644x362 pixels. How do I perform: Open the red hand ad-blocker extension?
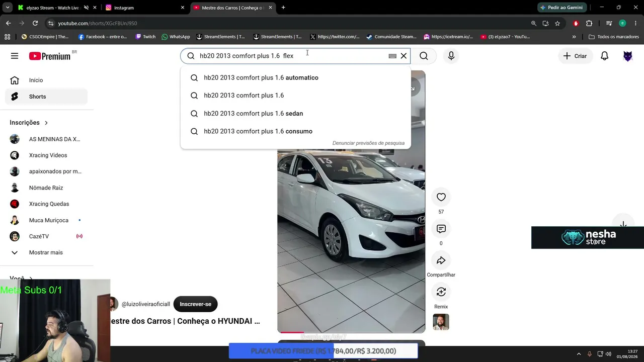coord(576,23)
